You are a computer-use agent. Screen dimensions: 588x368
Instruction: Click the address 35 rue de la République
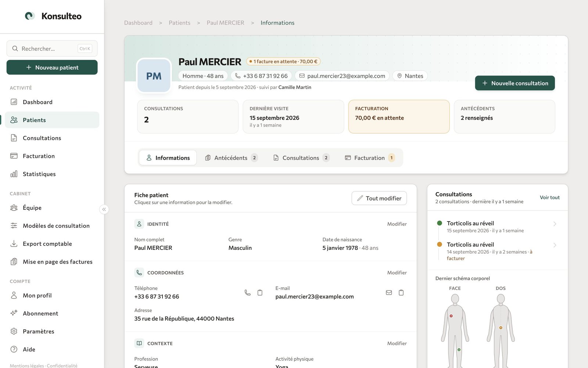click(x=184, y=319)
